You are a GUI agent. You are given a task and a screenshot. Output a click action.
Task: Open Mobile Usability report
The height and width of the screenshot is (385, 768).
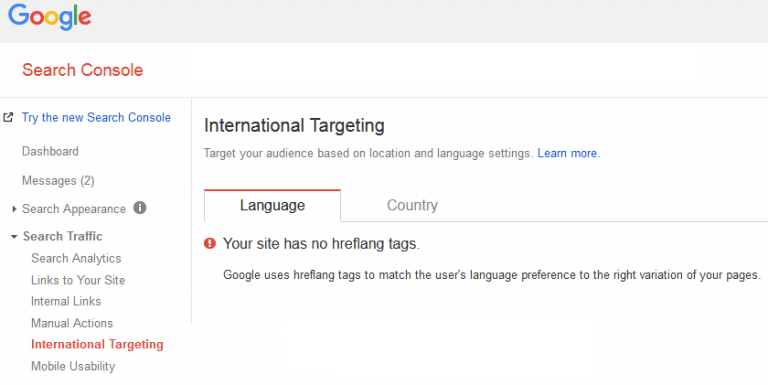(x=73, y=366)
